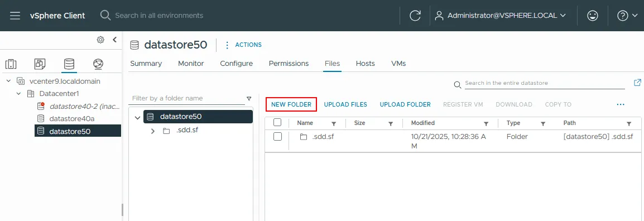Click the vSphere Client title
The height and width of the screenshot is (221, 644).
click(57, 16)
